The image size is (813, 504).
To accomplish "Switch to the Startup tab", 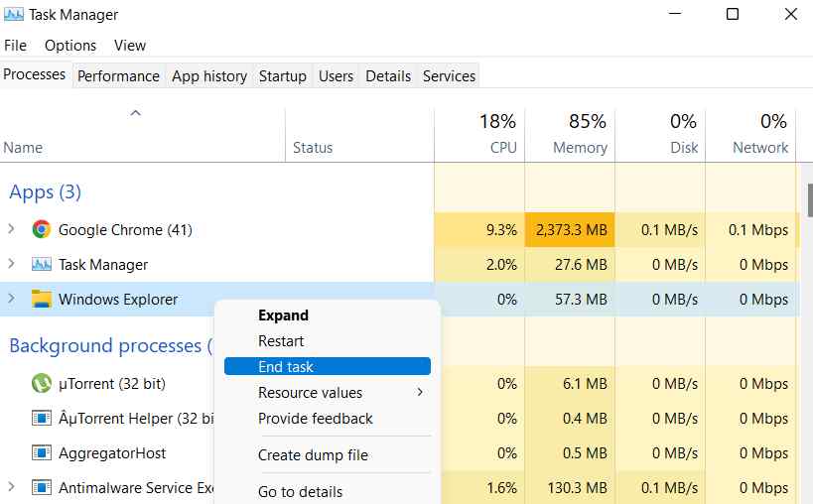I will click(x=283, y=76).
